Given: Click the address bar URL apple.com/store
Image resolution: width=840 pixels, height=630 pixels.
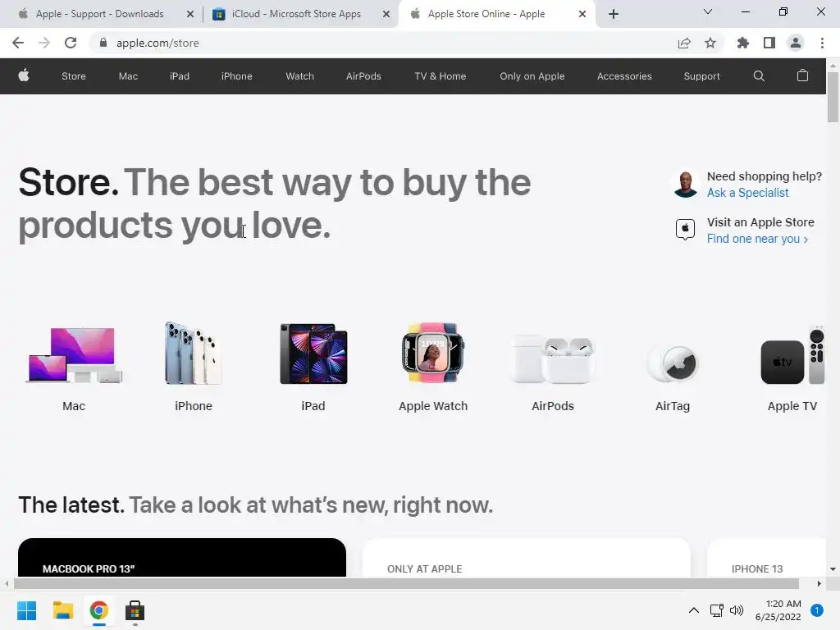Looking at the screenshot, I should [157, 43].
